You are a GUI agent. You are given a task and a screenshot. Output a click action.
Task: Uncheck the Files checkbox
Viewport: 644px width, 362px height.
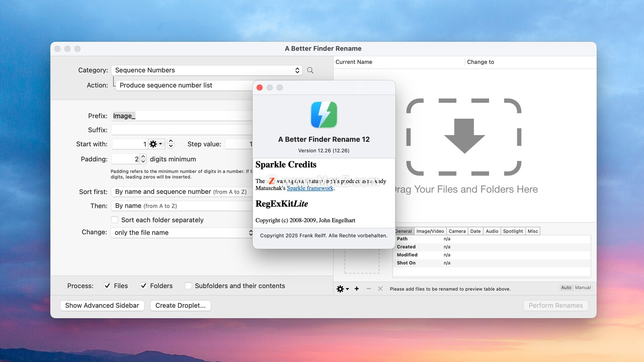[107, 286]
